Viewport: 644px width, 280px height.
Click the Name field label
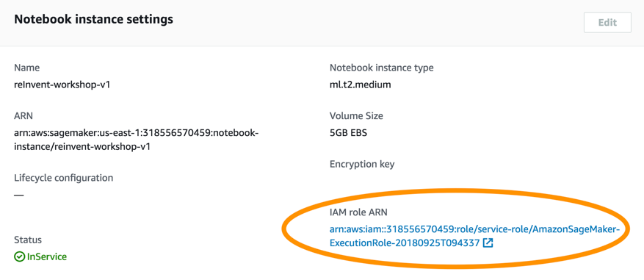[26, 68]
